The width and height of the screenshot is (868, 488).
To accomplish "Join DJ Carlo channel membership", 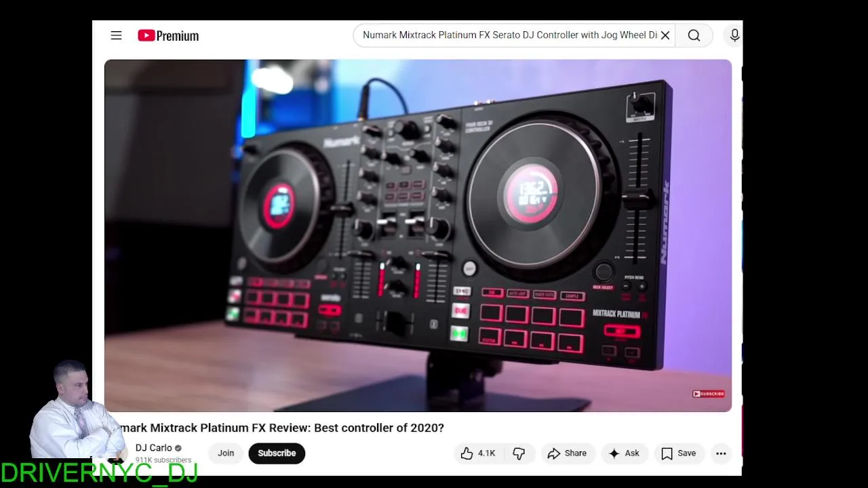I will tap(226, 453).
